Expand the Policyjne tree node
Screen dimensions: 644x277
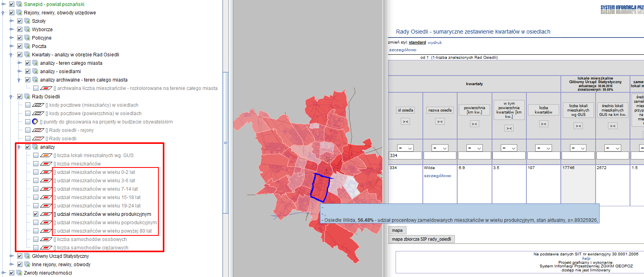12,38
